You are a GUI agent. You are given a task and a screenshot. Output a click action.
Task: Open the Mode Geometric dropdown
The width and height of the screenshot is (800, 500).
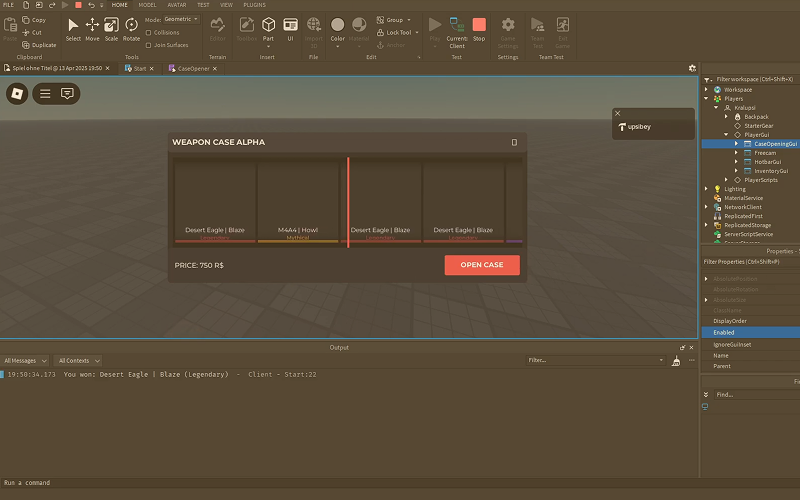pos(181,19)
